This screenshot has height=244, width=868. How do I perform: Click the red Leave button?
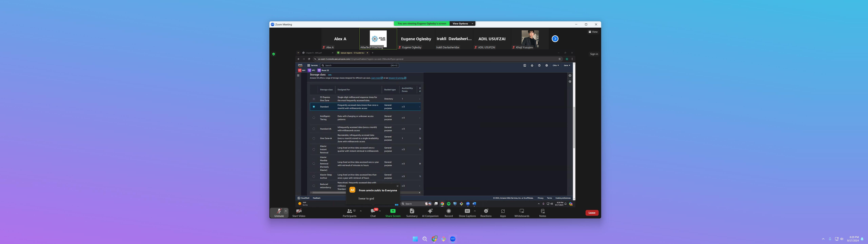[x=592, y=213]
